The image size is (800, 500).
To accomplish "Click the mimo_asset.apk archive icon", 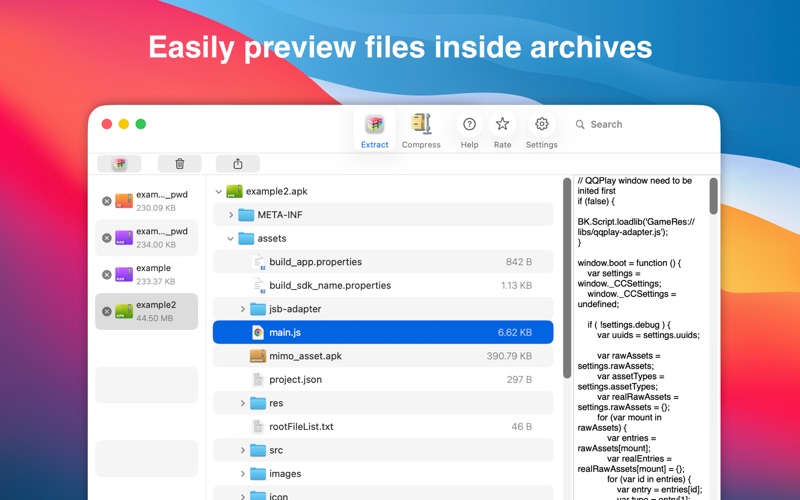I will (258, 356).
